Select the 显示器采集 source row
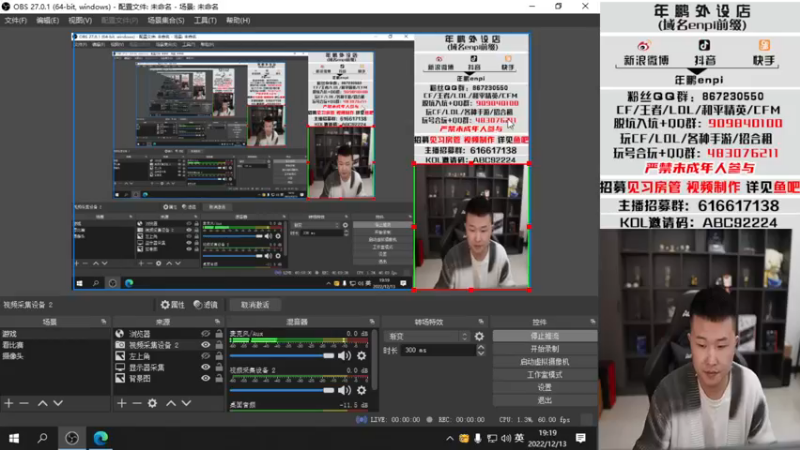 [x=168, y=367]
